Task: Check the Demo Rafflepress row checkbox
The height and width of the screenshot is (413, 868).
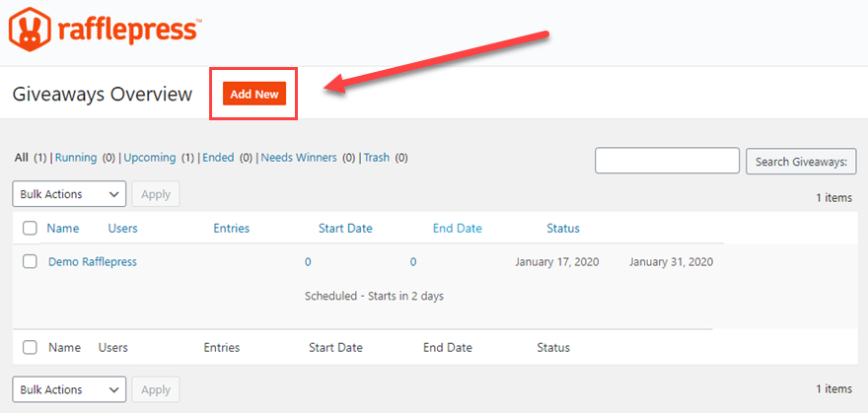Action: [x=30, y=262]
